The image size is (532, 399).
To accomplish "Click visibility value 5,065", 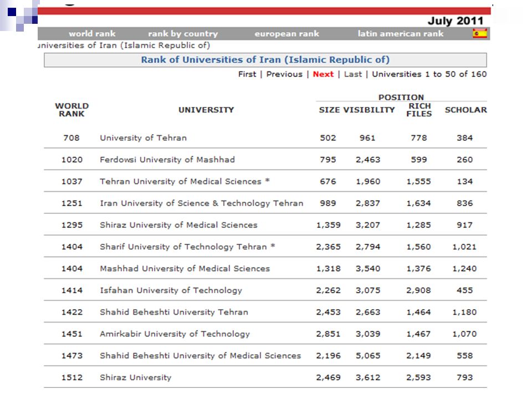I will (368, 355).
